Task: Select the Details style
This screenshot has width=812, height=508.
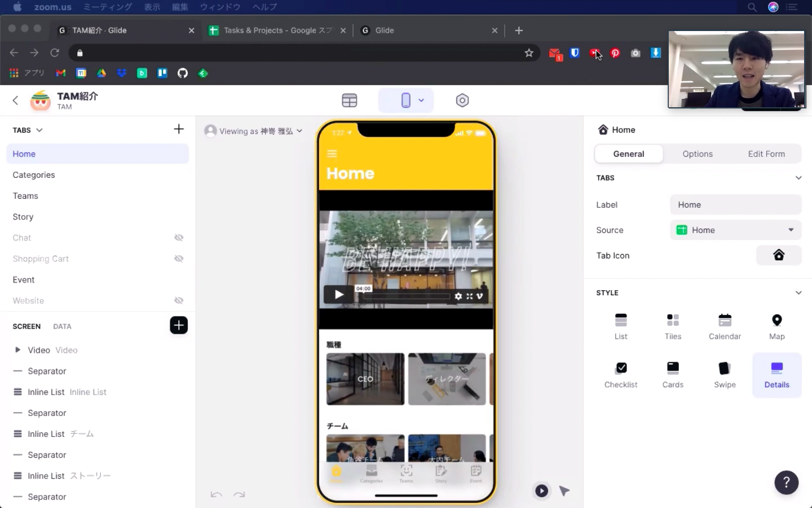Action: (x=777, y=375)
